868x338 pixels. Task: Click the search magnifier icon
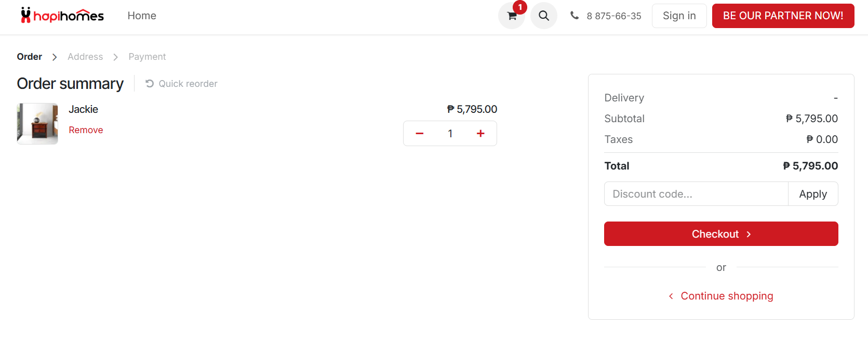[543, 16]
